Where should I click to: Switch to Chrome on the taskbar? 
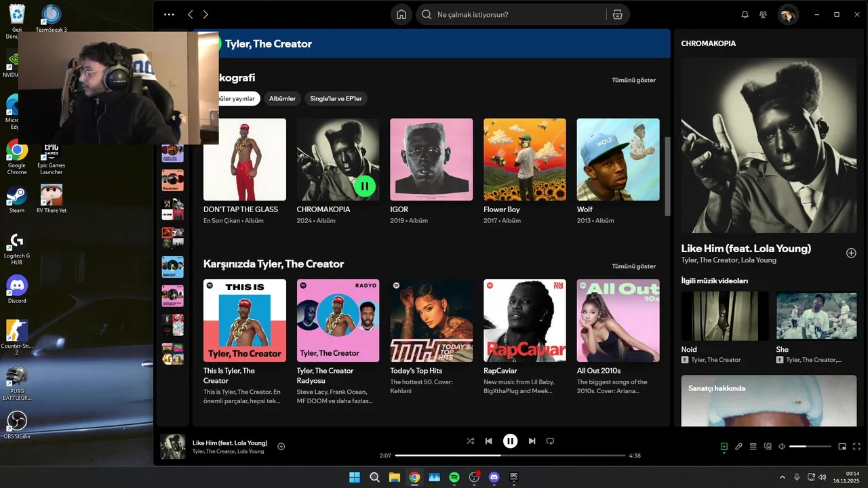click(x=414, y=477)
